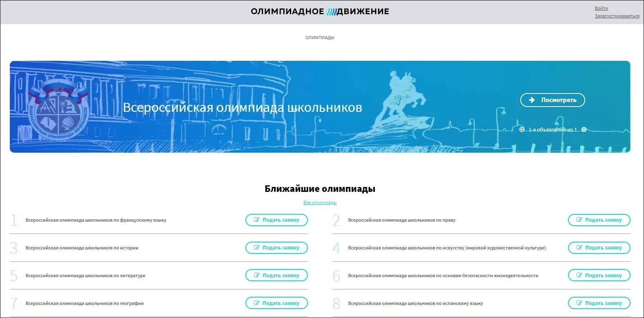
Task: Click Подать заявку for географии olympiad
Action: click(x=276, y=303)
